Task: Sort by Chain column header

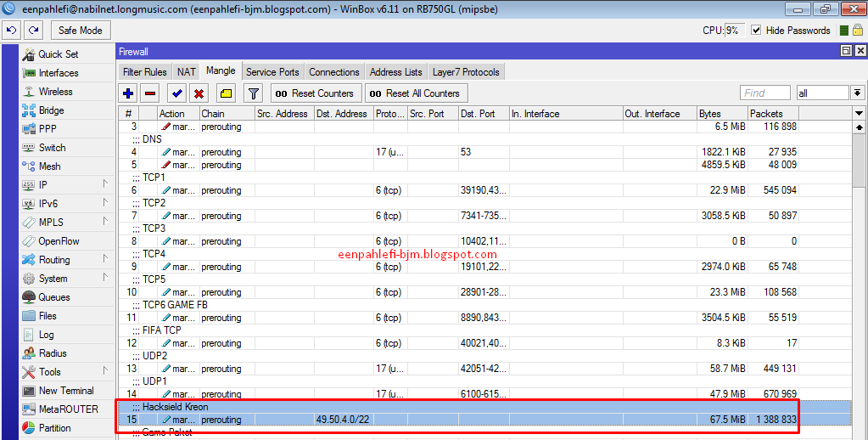Action: (x=227, y=114)
